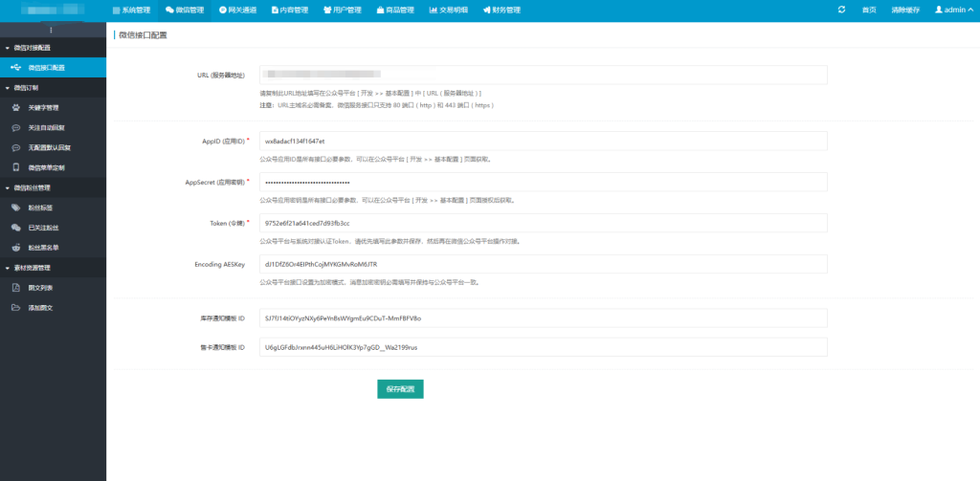Click the 网关通道 circular icon
The width and height of the screenshot is (980, 481).
(x=223, y=10)
